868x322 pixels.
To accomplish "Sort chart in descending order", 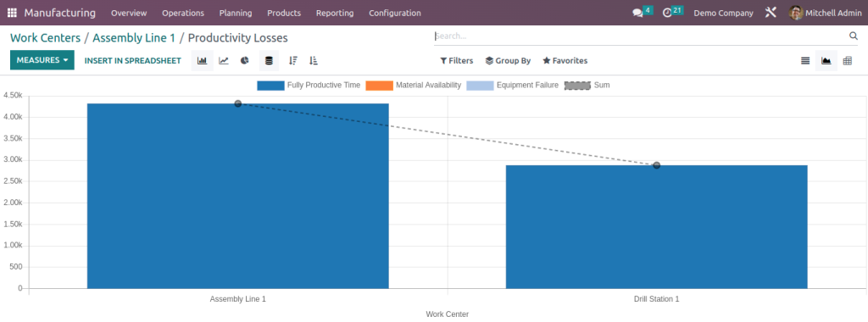I will tap(292, 61).
